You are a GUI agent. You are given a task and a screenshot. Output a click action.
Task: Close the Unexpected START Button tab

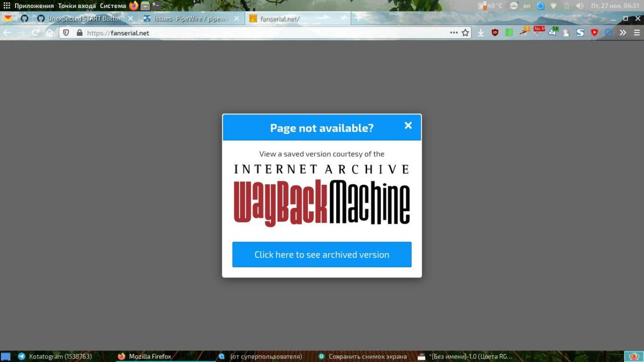pos(131,18)
